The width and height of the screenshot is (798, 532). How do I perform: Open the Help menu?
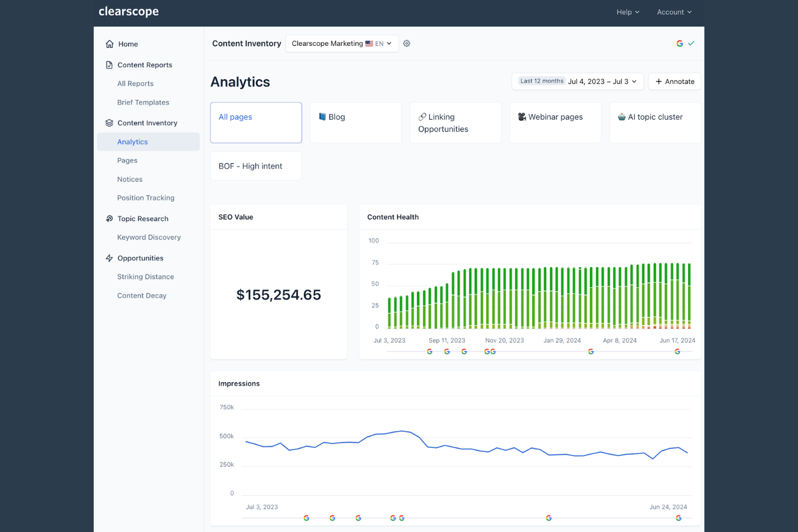point(627,11)
